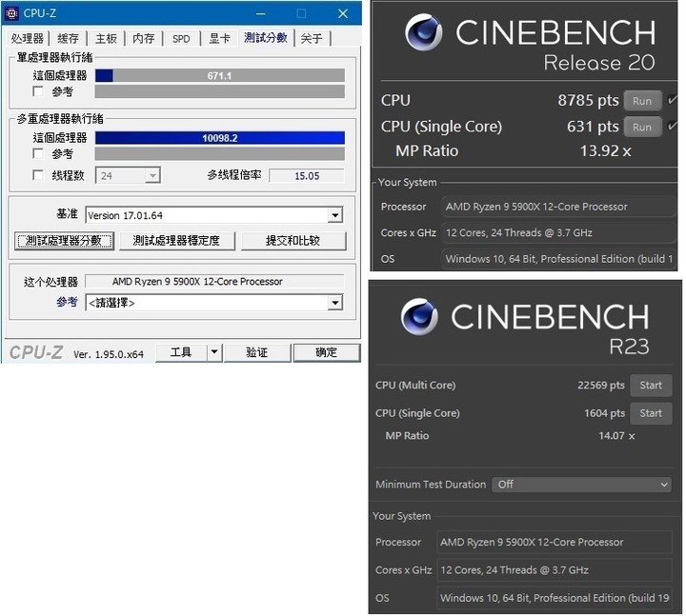Select the 測試分數 tab
The width and height of the screenshot is (686, 616).
[266, 37]
